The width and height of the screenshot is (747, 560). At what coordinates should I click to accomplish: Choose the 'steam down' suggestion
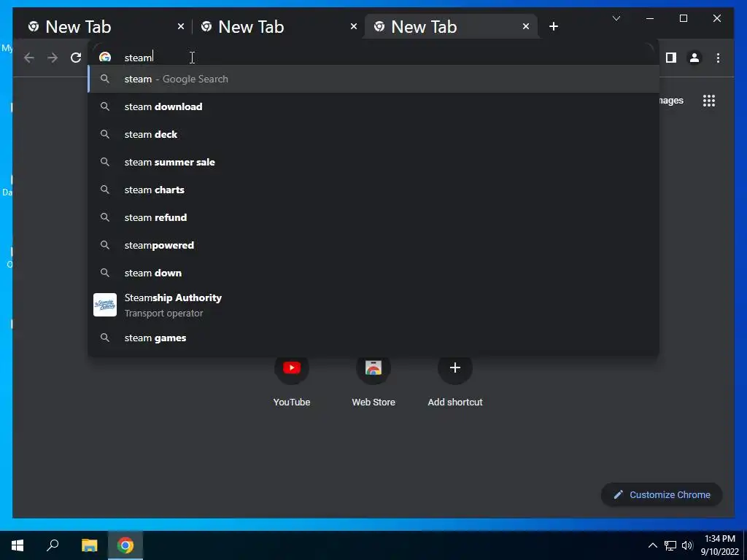pos(373,273)
